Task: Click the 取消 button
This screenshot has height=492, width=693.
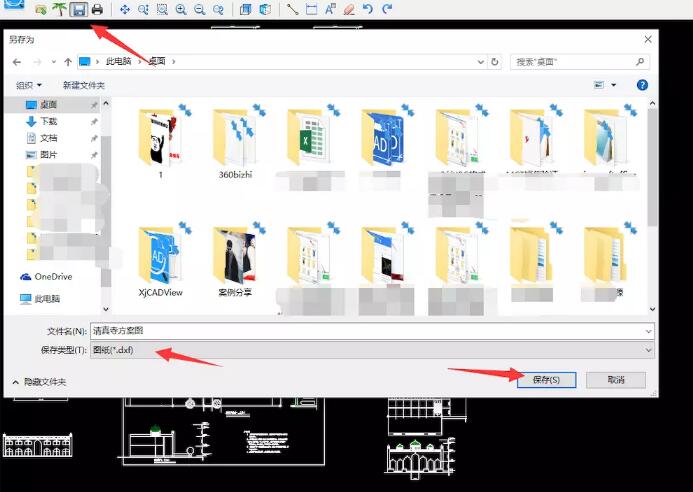Action: point(616,380)
